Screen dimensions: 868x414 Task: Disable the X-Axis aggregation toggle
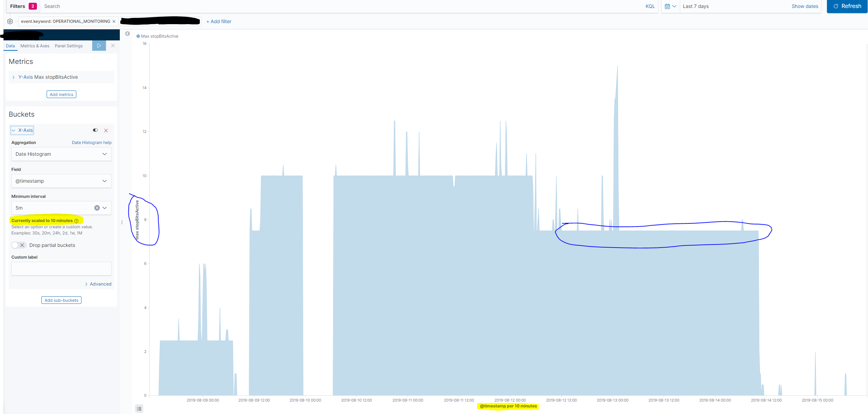point(95,130)
